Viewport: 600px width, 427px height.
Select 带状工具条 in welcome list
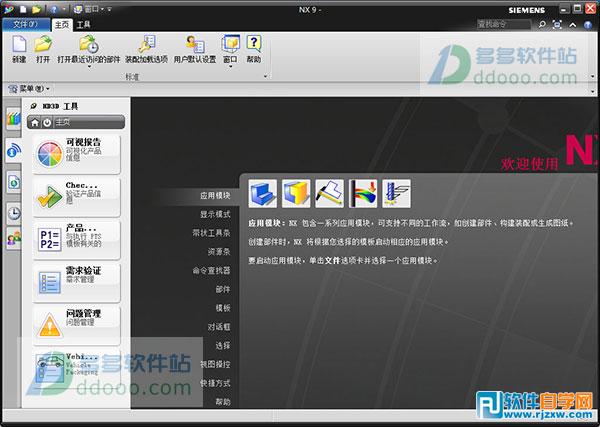pyautogui.click(x=211, y=233)
